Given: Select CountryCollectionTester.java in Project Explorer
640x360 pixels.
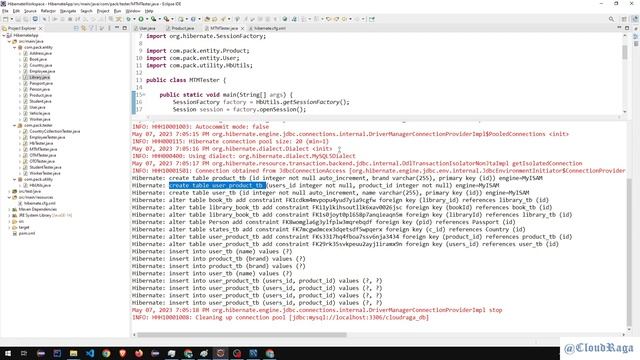Looking at the screenshot, I should tap(54, 131).
